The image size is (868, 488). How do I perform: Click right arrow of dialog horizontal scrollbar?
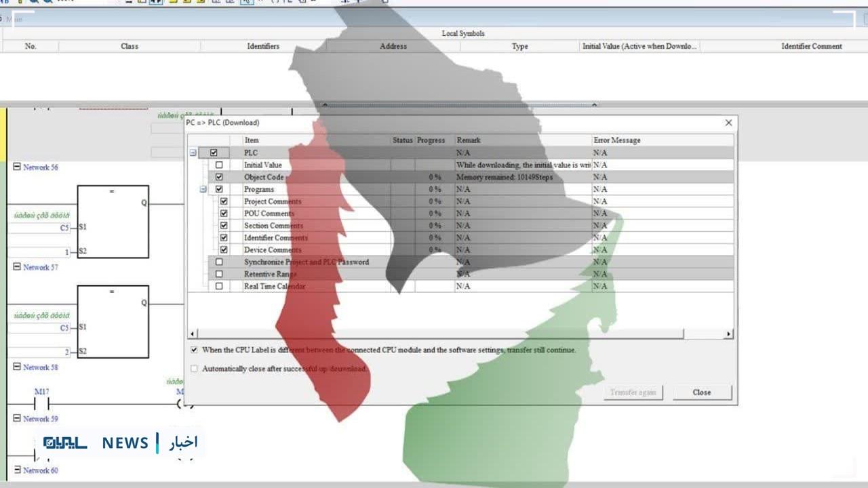729,334
